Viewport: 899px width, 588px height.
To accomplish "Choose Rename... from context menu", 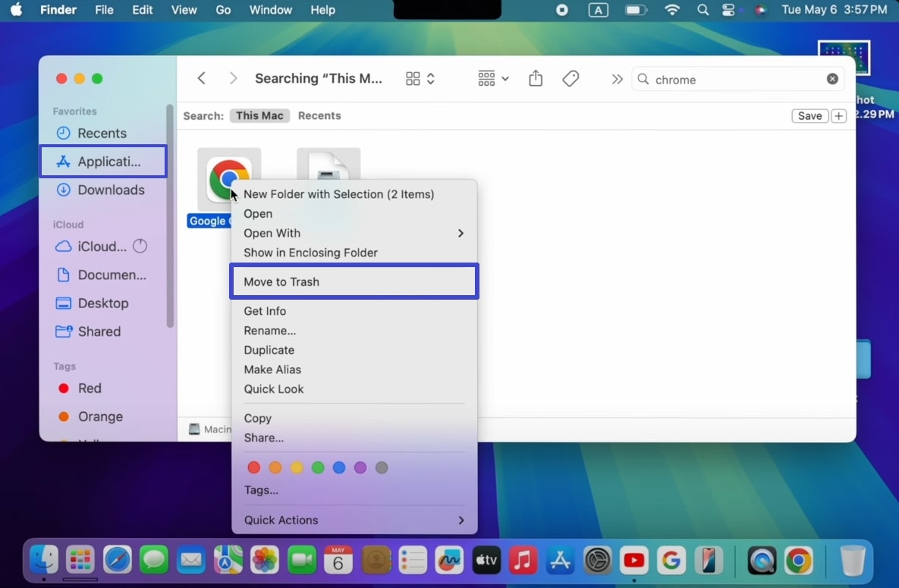I will (x=354, y=331).
